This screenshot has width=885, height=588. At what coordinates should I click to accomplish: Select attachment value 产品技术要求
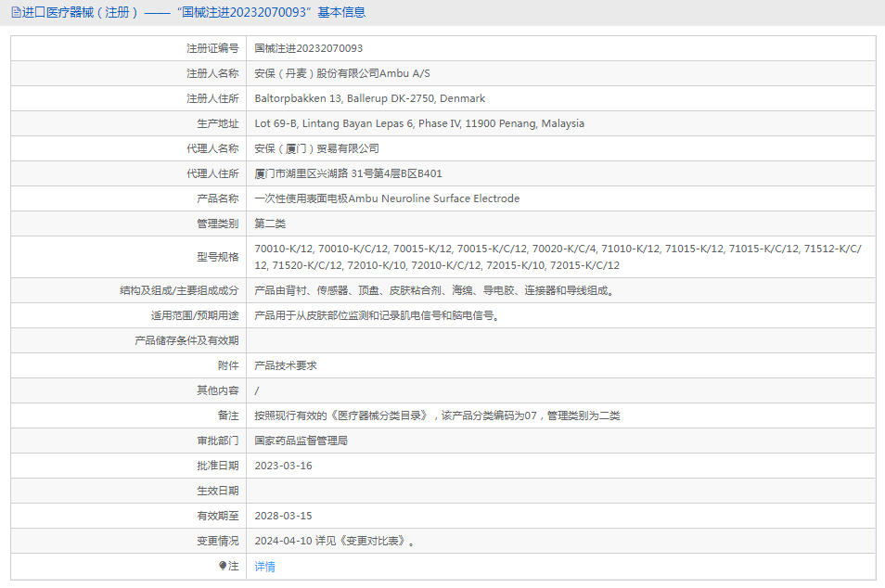286,365
